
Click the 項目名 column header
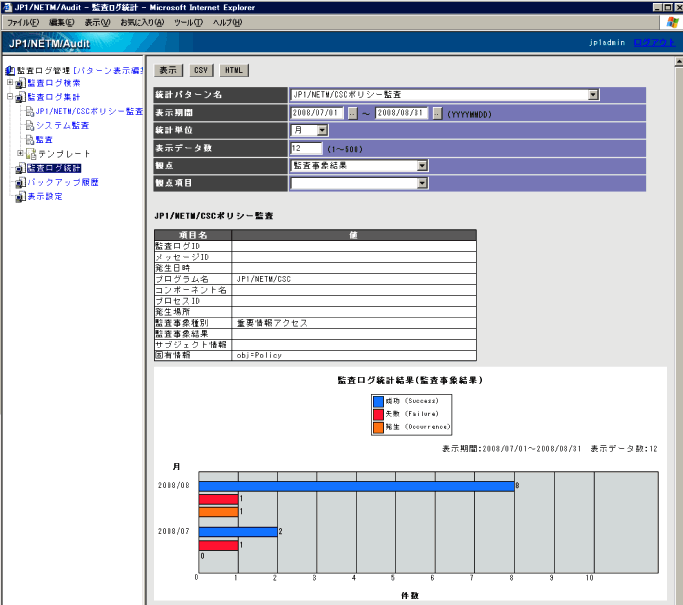(193, 235)
